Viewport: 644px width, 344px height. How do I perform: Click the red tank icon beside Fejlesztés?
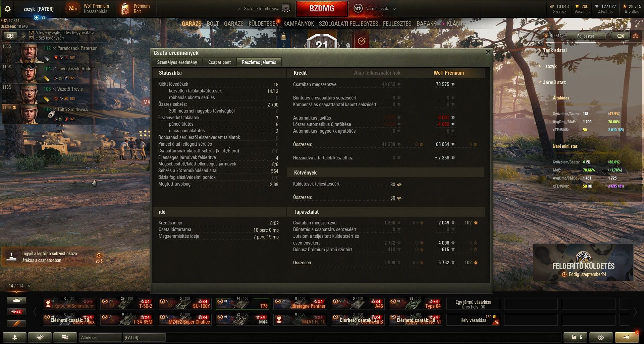(x=636, y=36)
